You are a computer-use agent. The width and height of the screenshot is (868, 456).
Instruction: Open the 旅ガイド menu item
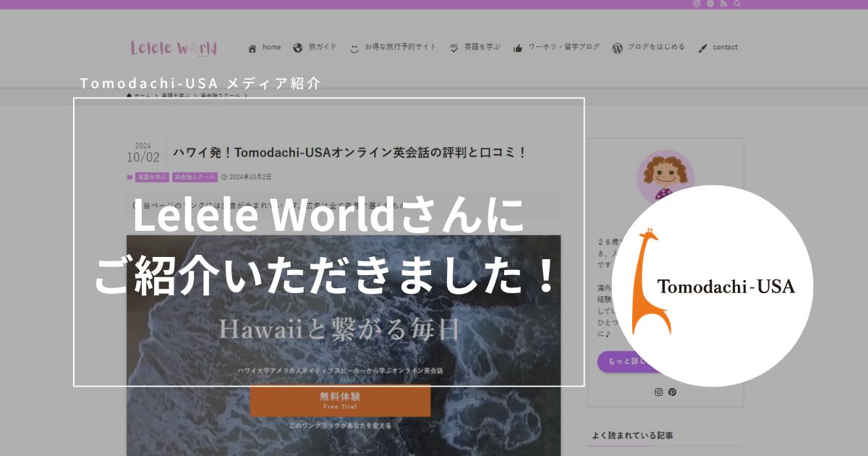[x=315, y=48]
